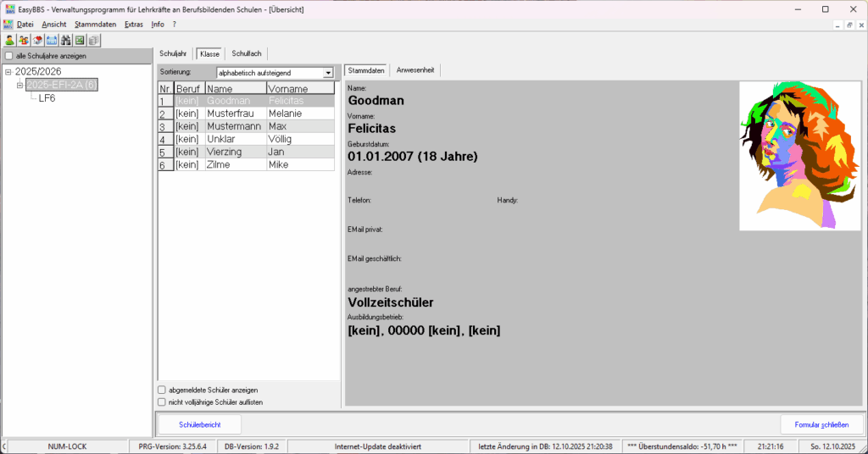The width and height of the screenshot is (868, 454).
Task: Click the EasyBBS logo icon in menu bar
Action: (x=8, y=25)
